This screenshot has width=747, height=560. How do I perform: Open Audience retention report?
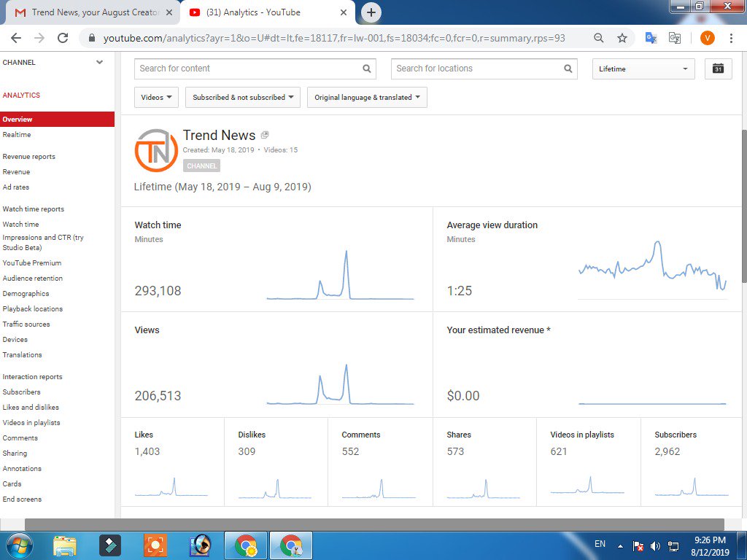(x=32, y=278)
